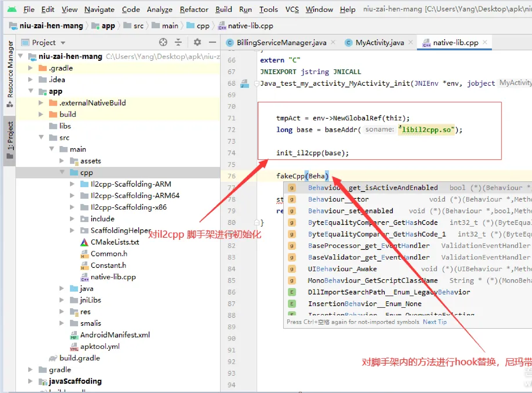
Task: Open native-lib.cpp in project tree
Action: pos(113,277)
